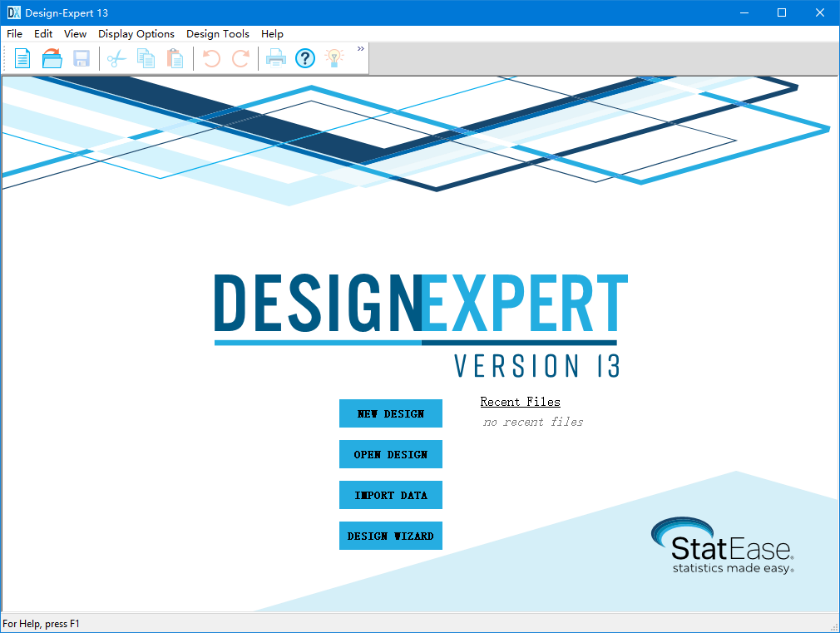Viewport: 840px width, 633px height.
Task: Minimize the Design-Expert window
Action: click(744, 12)
